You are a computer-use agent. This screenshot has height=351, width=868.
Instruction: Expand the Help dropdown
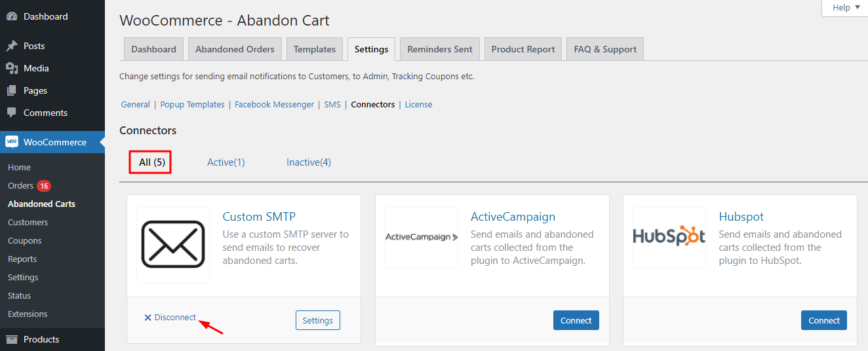pos(846,8)
